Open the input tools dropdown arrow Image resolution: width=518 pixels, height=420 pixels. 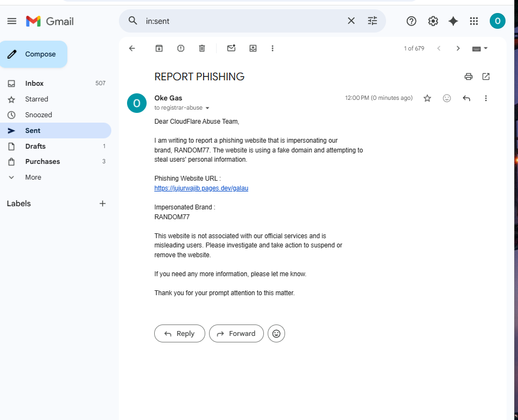point(485,48)
